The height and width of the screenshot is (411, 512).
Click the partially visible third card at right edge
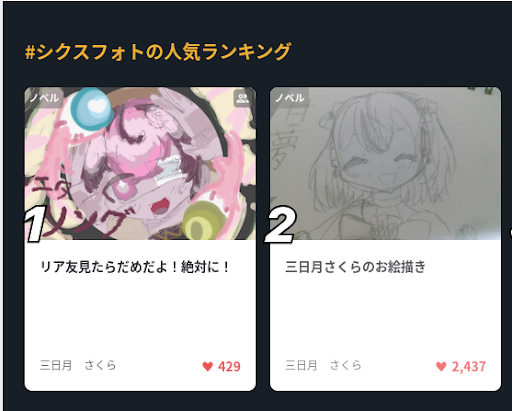[510, 233]
